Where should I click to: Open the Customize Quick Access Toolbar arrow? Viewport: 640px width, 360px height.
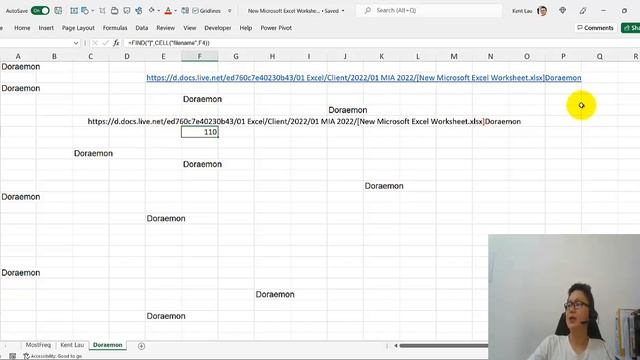pyautogui.click(x=229, y=11)
